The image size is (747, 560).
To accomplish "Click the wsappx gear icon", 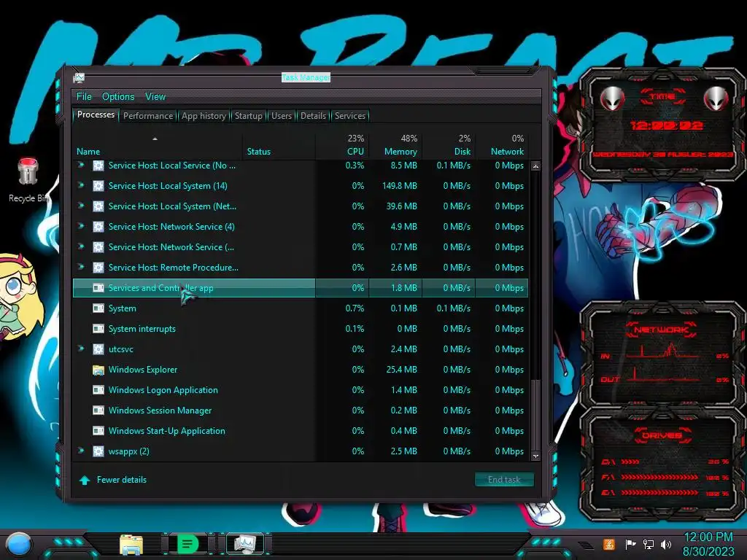I will click(x=98, y=451).
